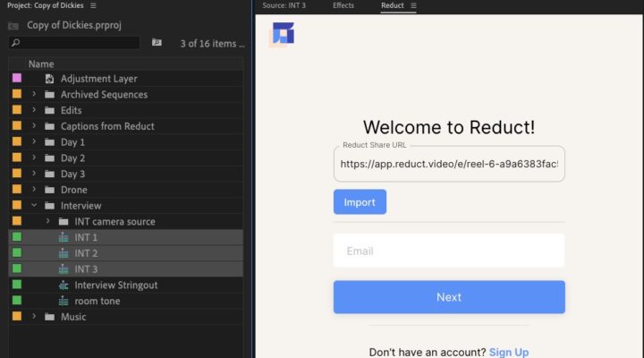The width and height of the screenshot is (644, 358).
Task: Click the INT 2 sequence icon
Action: tap(64, 253)
